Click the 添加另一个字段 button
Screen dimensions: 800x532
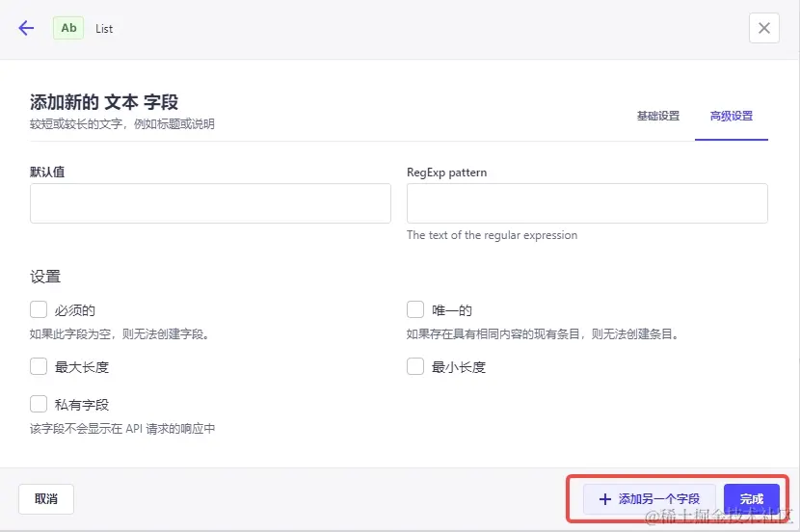coord(649,498)
